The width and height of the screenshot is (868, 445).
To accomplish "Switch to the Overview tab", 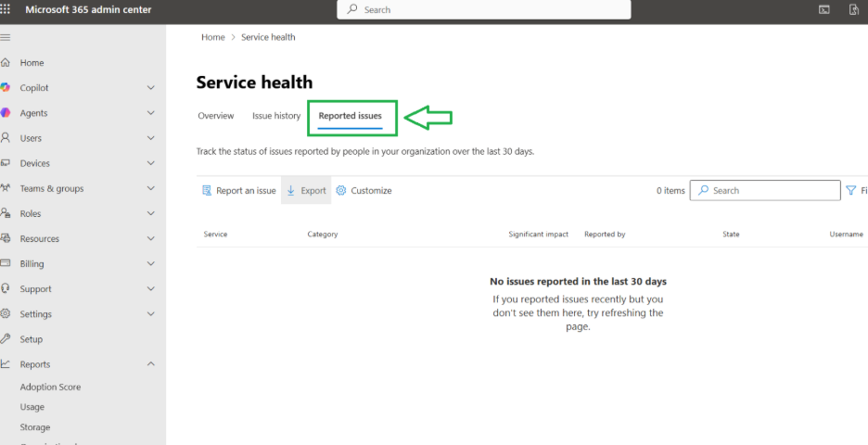I will 216,116.
